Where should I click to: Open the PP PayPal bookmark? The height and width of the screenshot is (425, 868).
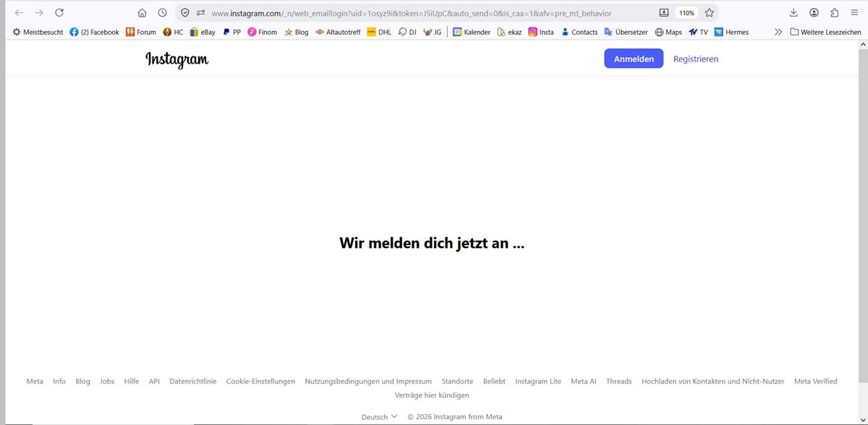coord(231,32)
